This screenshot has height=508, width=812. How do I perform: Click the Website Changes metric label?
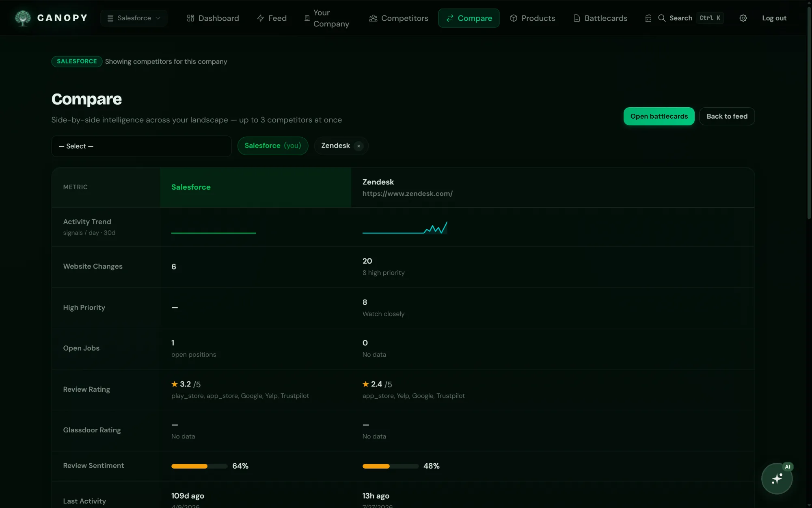pos(93,266)
